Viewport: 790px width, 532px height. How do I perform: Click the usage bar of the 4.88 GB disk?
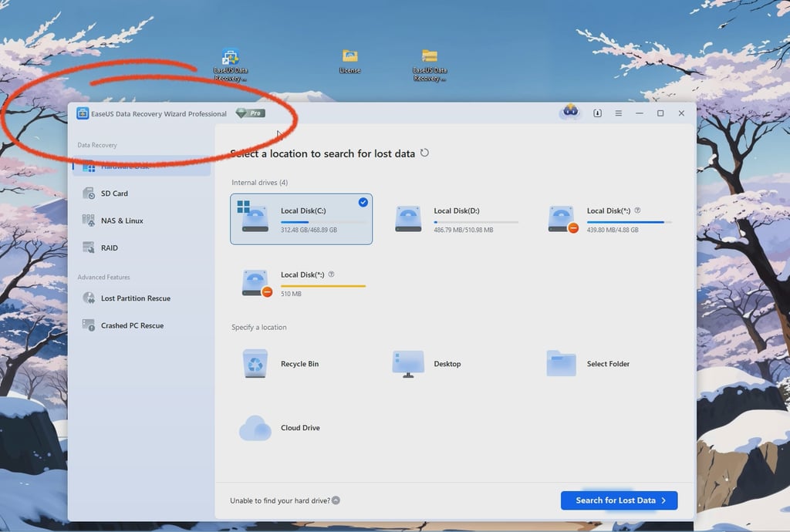tap(629, 222)
